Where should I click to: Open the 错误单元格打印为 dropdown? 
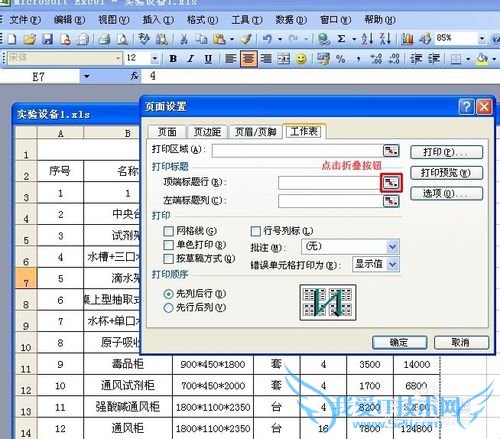pyautogui.click(x=393, y=264)
